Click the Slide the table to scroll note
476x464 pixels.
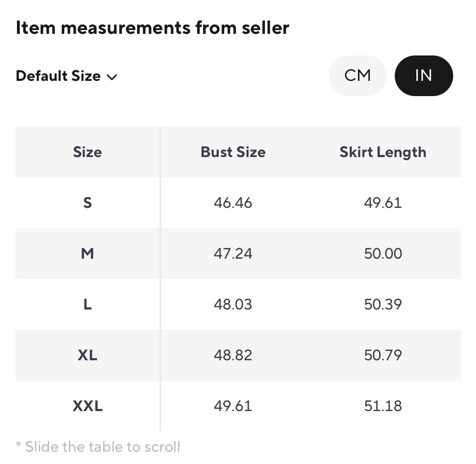point(98,447)
